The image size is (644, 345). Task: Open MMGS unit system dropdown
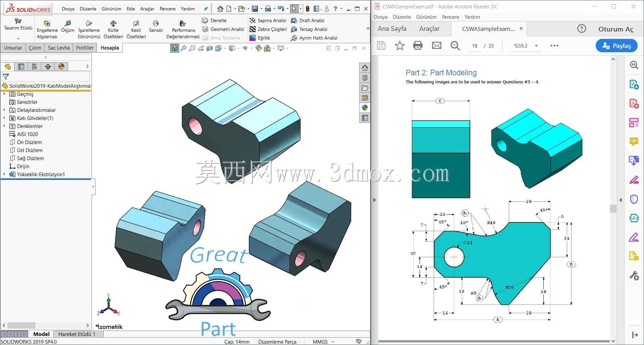(323, 342)
